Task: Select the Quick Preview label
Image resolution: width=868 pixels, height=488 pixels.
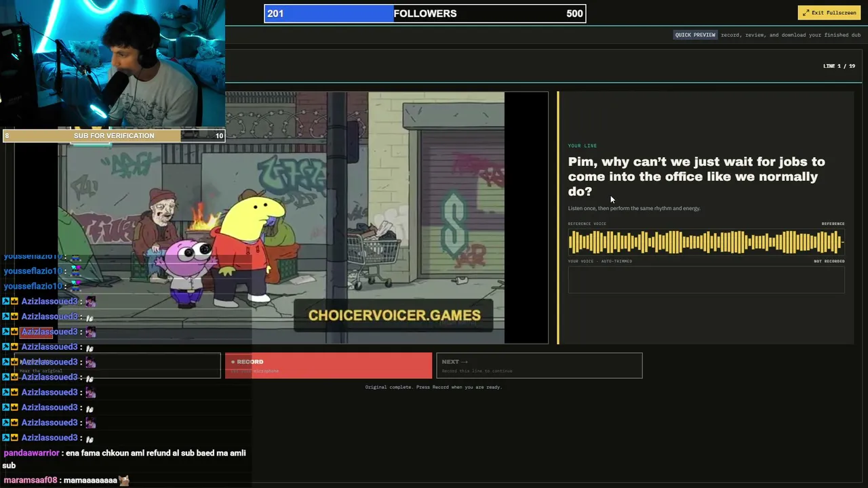Action: (x=695, y=35)
